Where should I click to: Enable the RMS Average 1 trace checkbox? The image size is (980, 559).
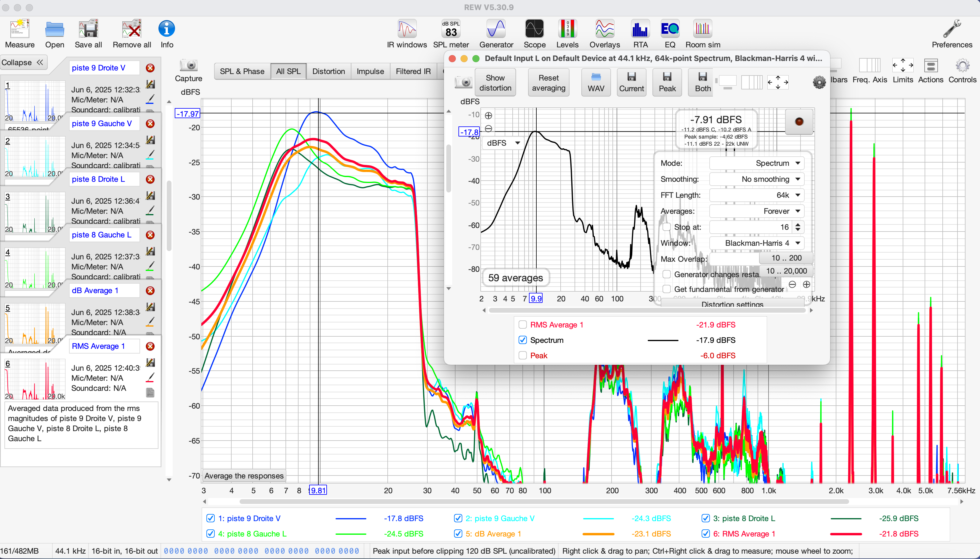[x=523, y=325]
